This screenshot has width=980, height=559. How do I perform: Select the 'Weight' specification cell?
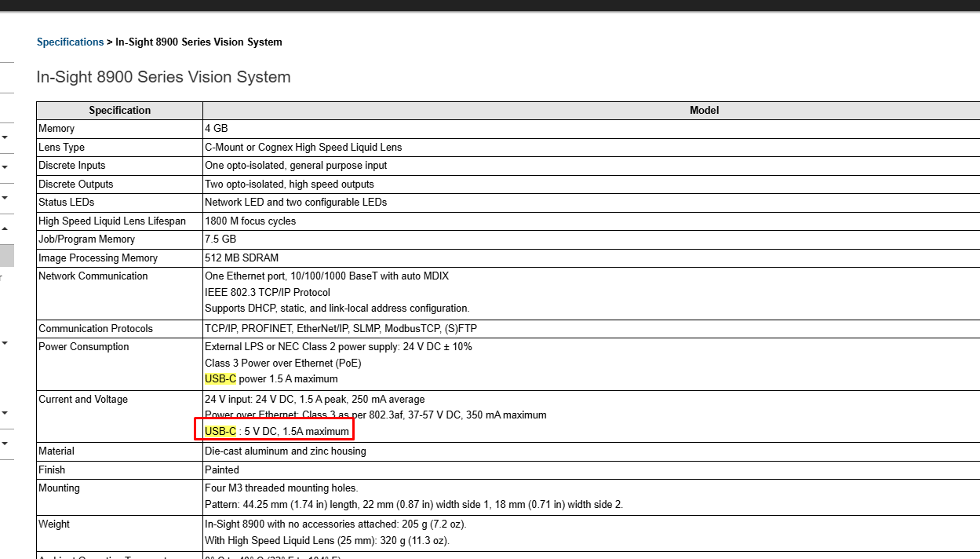(119, 533)
